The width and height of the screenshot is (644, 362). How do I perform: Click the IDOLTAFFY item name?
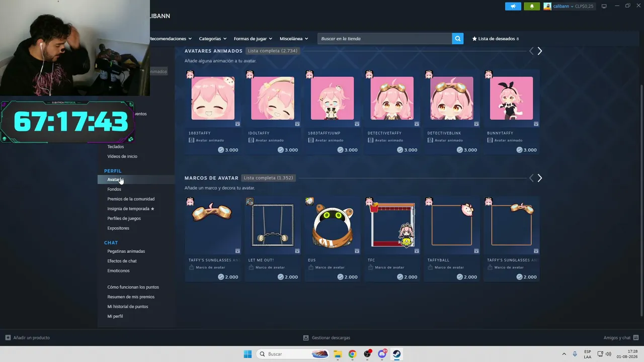coord(259,133)
